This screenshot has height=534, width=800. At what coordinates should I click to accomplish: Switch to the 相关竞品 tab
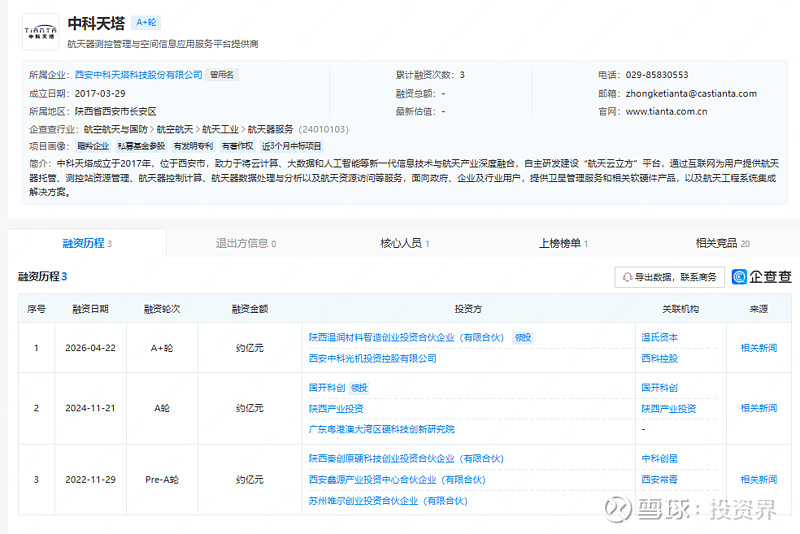(x=722, y=243)
